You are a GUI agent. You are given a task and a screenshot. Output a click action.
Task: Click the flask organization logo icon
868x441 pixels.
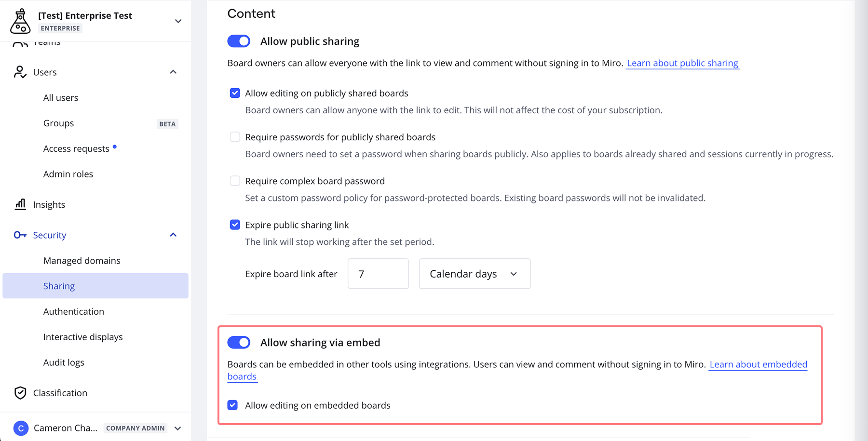pos(20,22)
